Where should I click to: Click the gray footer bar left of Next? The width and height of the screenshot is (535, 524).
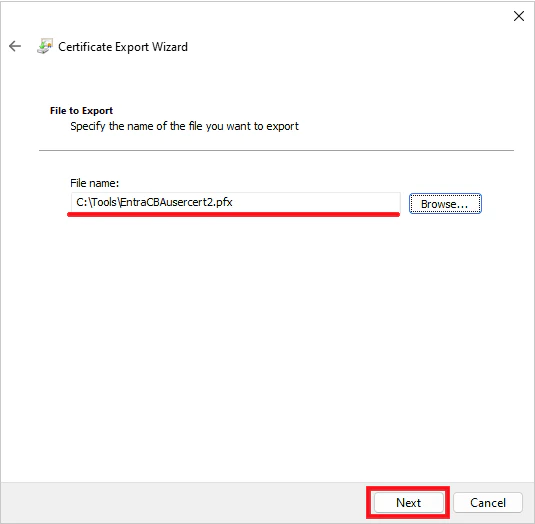pos(184,502)
